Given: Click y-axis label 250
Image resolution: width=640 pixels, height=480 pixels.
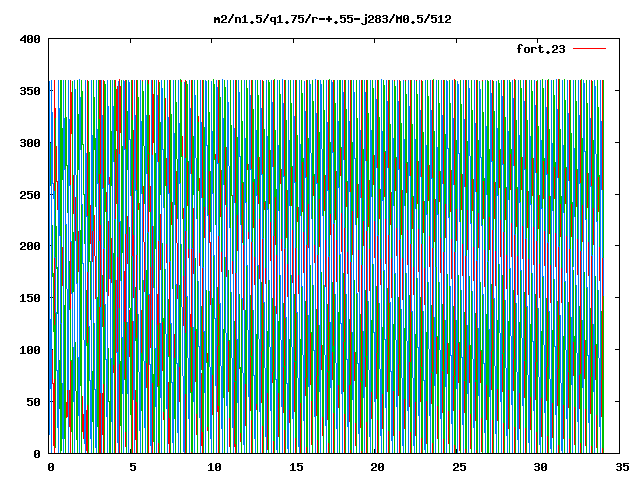Looking at the screenshot, I should [30, 195].
